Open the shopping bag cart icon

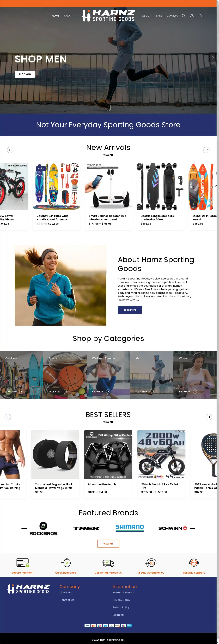[x=200, y=16]
